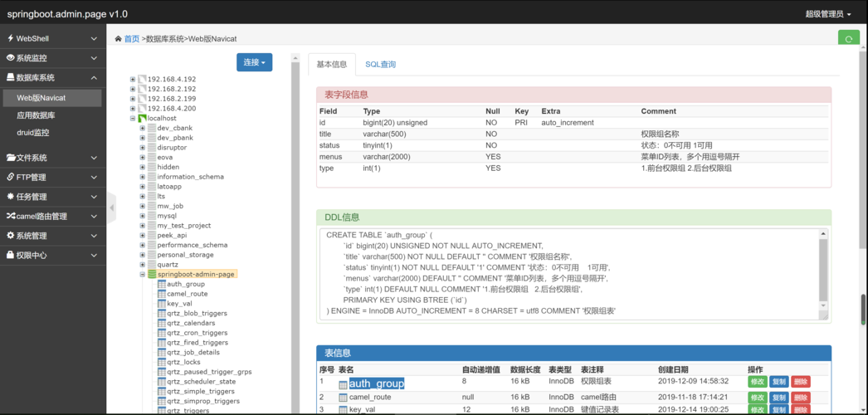Click the 系统管理 gear icon

[x=11, y=236]
